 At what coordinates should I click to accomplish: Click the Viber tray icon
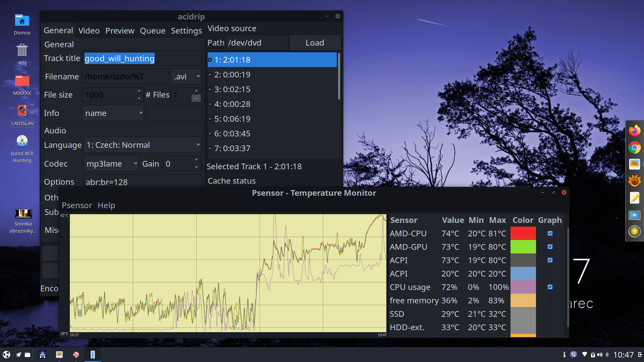pyautogui.click(x=574, y=355)
